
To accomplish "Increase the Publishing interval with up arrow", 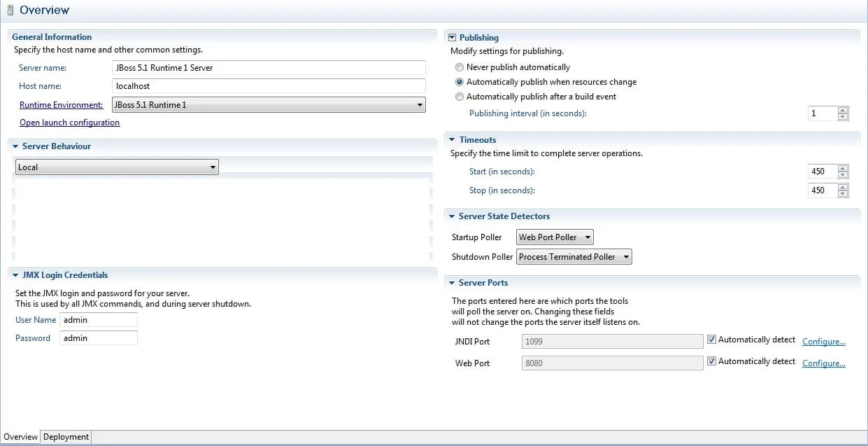I will pyautogui.click(x=843, y=110).
